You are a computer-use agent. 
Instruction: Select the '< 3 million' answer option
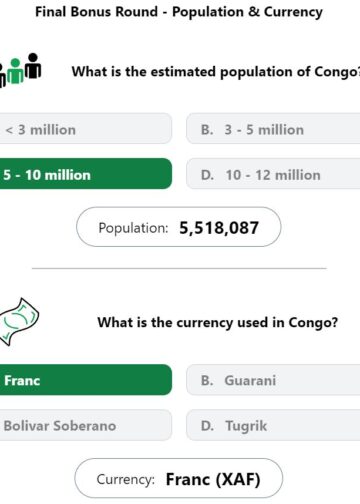[x=86, y=129]
